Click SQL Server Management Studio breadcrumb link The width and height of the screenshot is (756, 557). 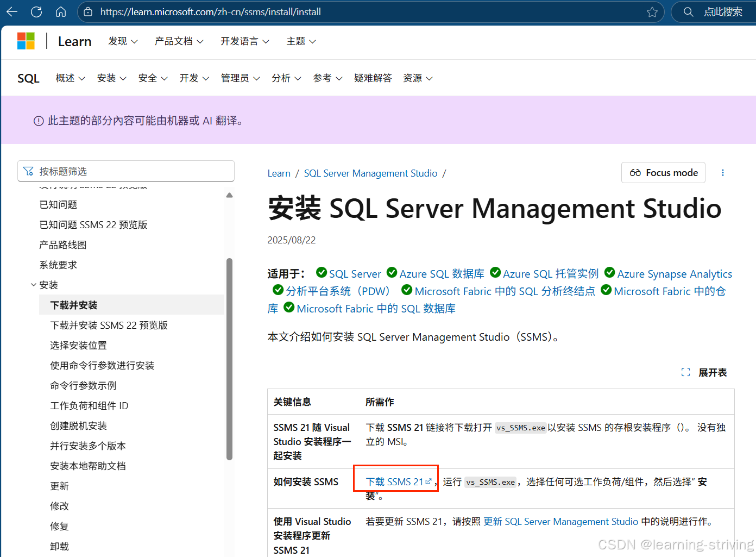coord(370,173)
